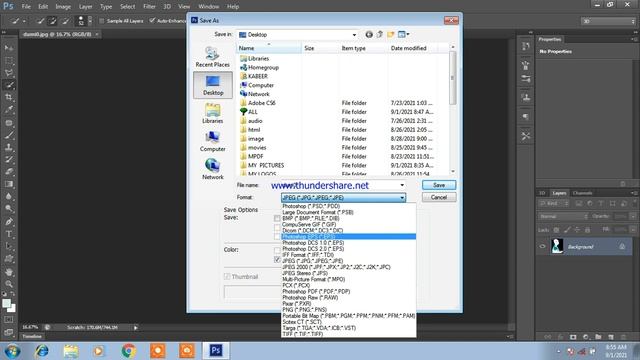Choose Subtract from selection brush option
Image resolution: width=640 pixels, height=360 pixels.
click(65, 21)
